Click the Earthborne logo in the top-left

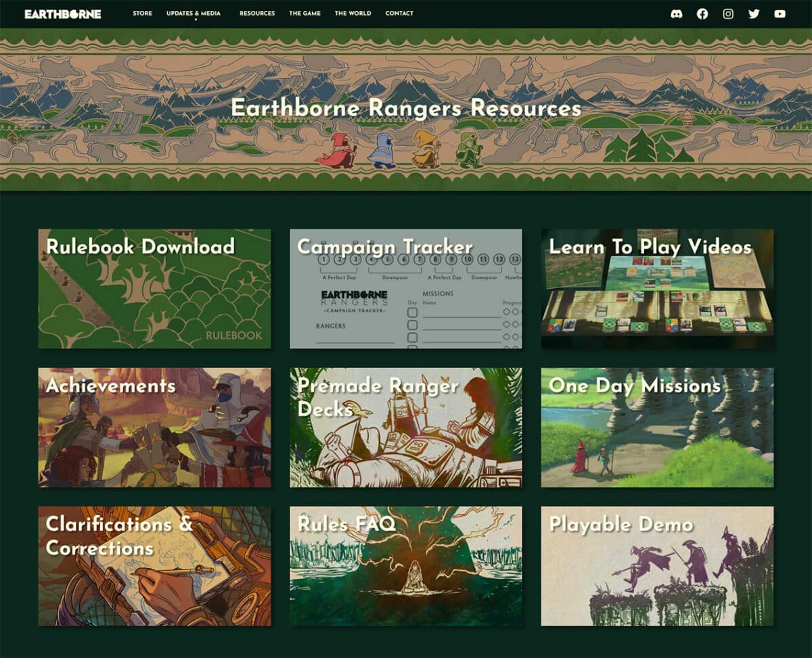[x=62, y=13]
